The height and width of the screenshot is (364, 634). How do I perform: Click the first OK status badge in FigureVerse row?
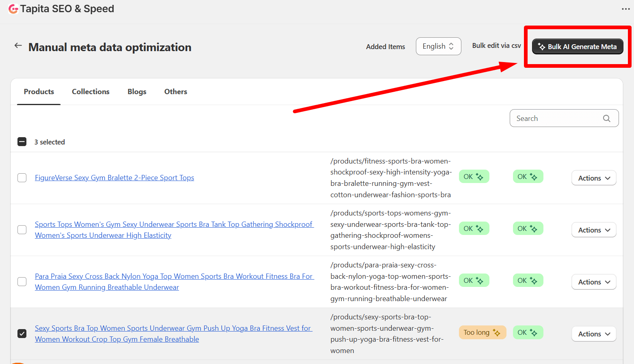click(474, 177)
